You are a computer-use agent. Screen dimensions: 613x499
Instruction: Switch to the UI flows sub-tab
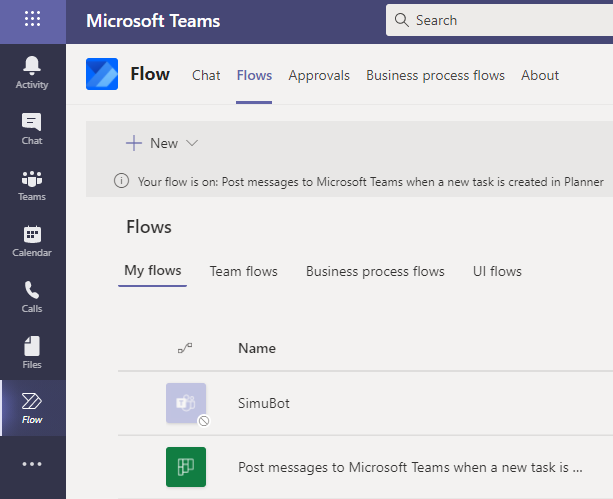tap(497, 271)
